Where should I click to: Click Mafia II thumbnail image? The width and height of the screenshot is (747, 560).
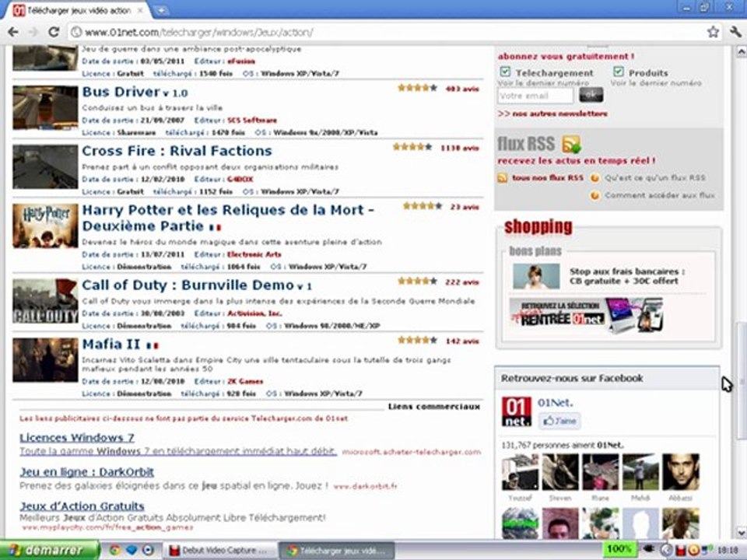point(45,360)
